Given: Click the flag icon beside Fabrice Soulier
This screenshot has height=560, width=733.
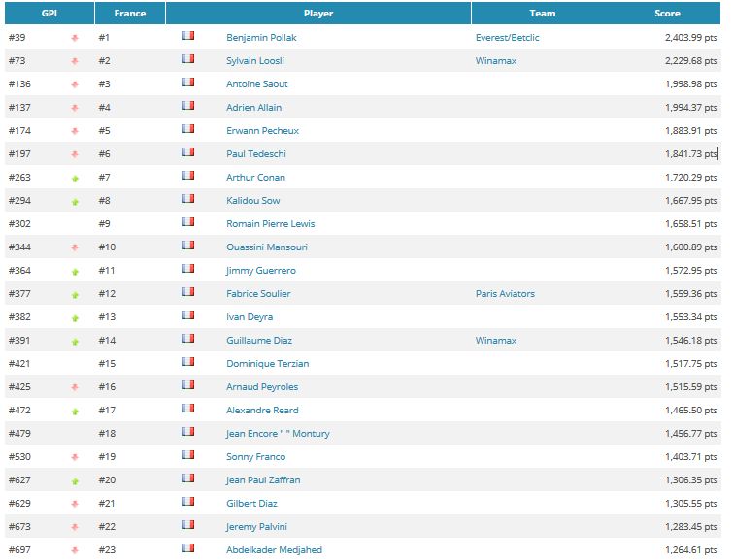Looking at the screenshot, I should 188,292.
